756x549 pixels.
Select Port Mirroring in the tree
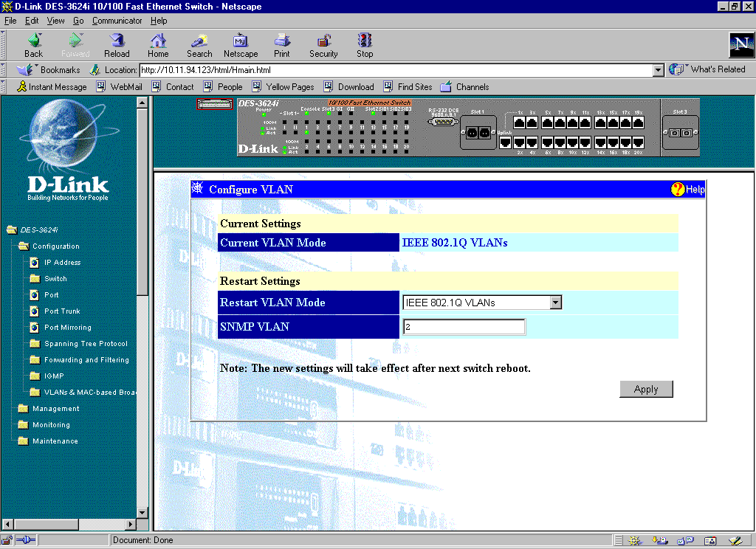[67, 328]
